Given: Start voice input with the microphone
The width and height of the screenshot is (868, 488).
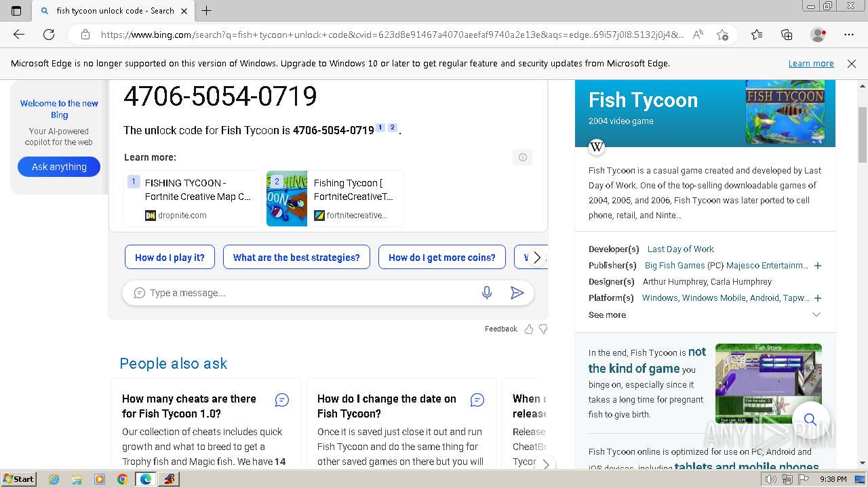Looking at the screenshot, I should (x=487, y=293).
